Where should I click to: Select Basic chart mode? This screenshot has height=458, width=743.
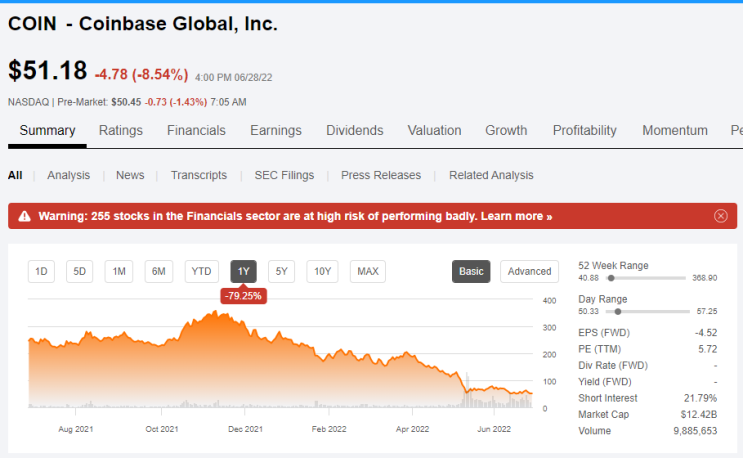pos(471,271)
